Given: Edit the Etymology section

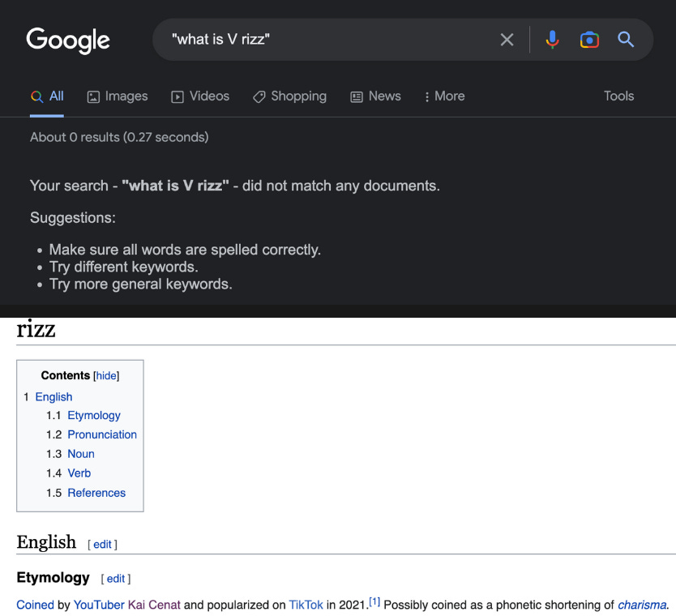Looking at the screenshot, I should coord(116,579).
